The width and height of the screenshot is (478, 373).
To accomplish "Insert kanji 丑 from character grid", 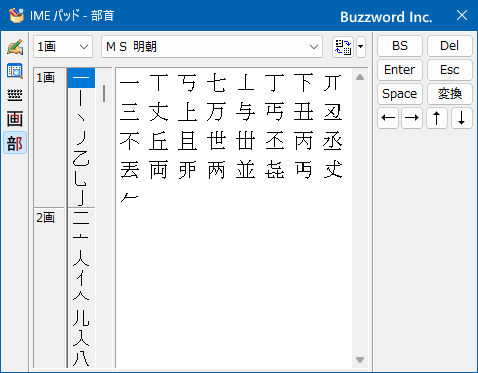I will click(x=303, y=112).
